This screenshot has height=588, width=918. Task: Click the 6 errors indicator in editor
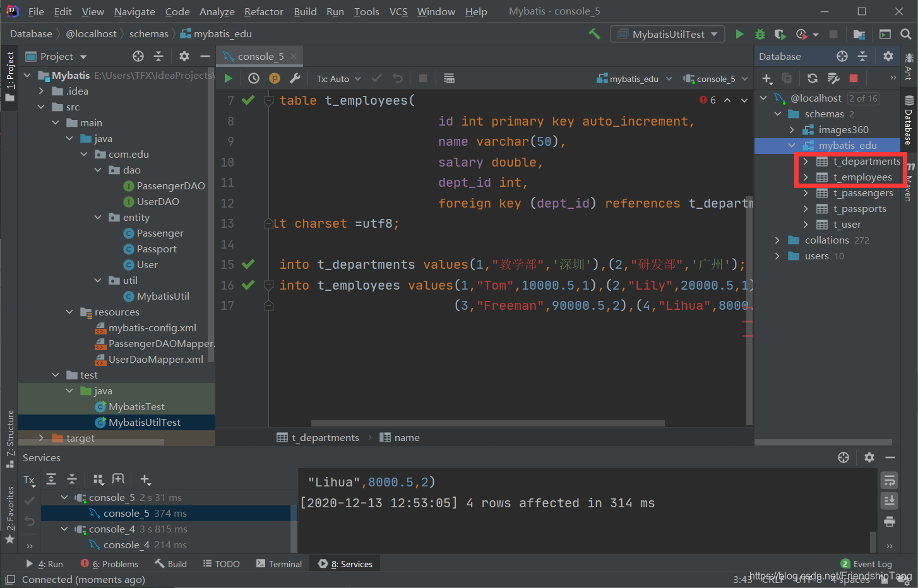[x=708, y=100]
